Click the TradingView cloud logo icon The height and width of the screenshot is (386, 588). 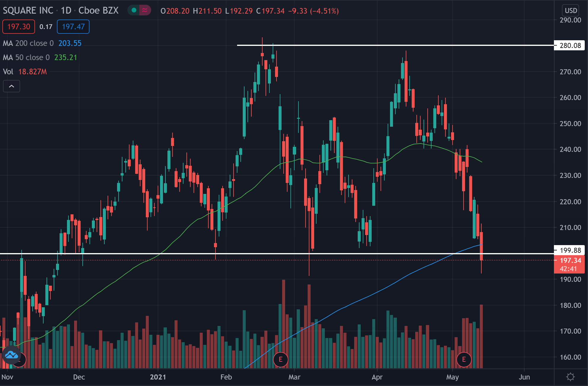pyautogui.click(x=12, y=355)
